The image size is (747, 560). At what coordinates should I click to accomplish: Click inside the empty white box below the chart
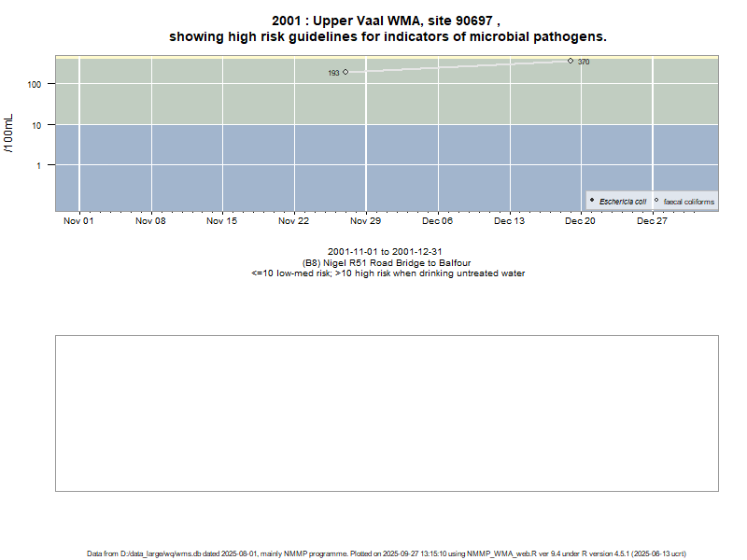387,413
